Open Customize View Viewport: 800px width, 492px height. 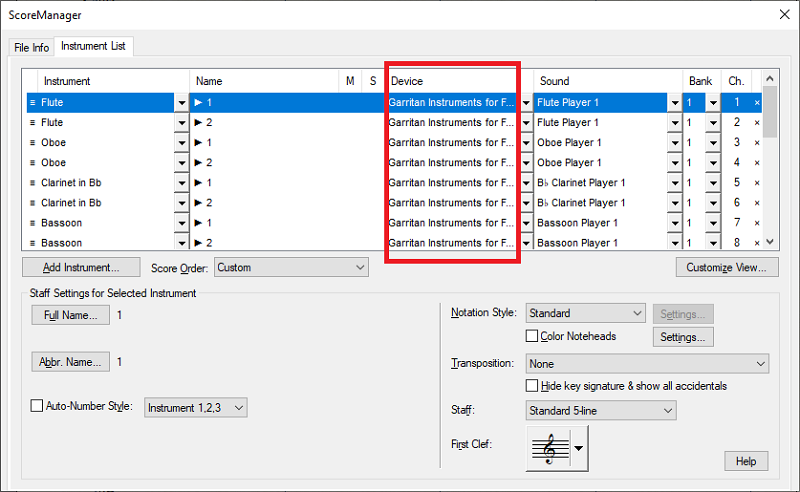[727, 267]
